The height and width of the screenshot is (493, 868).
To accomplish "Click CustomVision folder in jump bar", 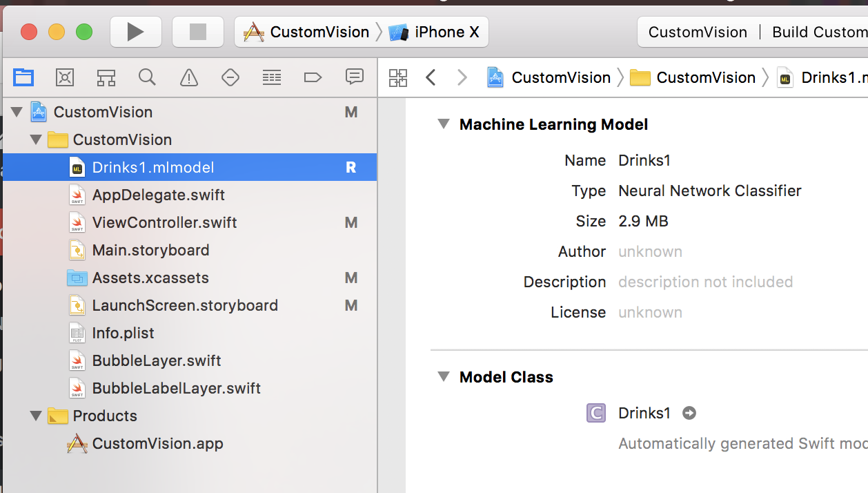I will click(x=693, y=77).
